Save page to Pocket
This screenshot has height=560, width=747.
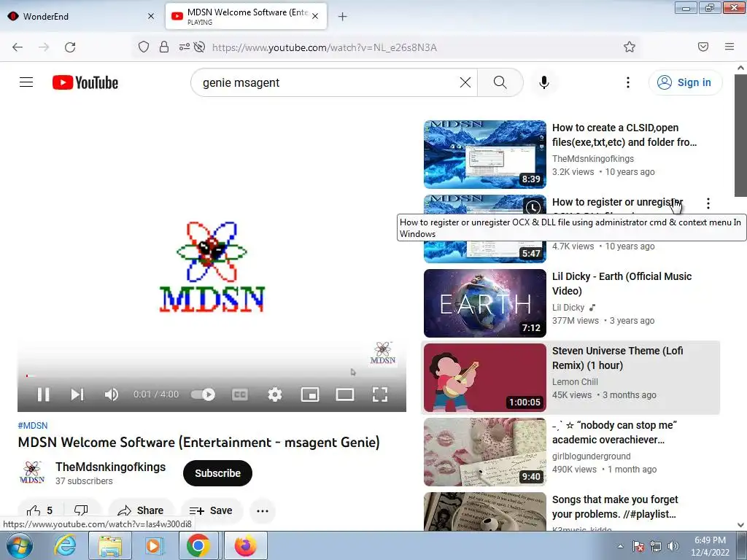[703, 47]
